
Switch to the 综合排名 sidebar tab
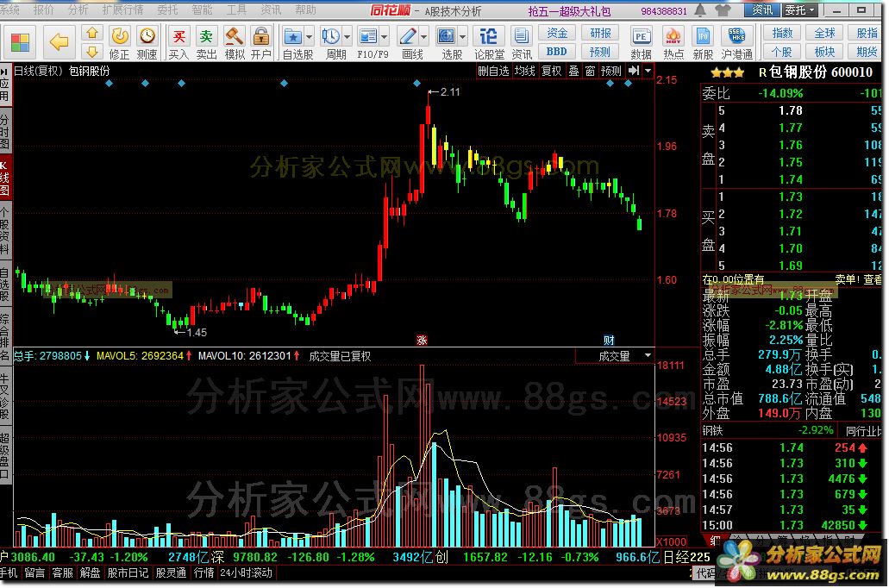[5, 337]
